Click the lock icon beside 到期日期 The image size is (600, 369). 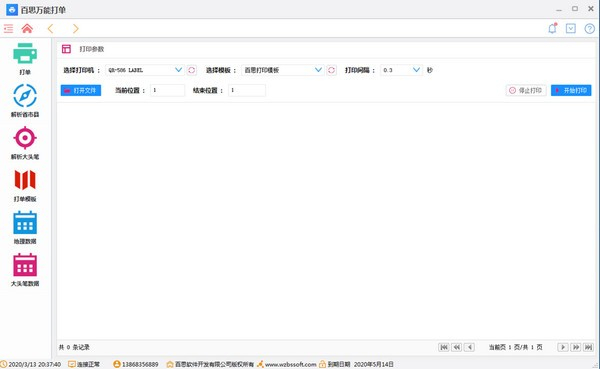coord(323,364)
